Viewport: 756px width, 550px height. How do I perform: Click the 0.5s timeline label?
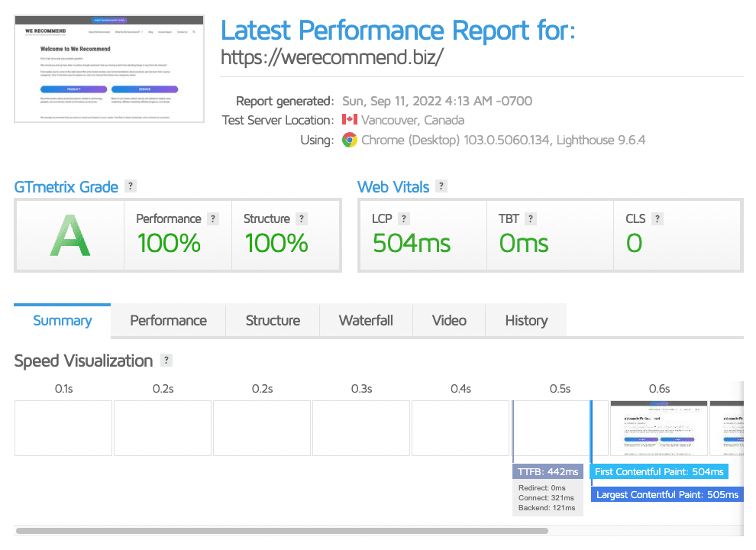pyautogui.click(x=560, y=389)
